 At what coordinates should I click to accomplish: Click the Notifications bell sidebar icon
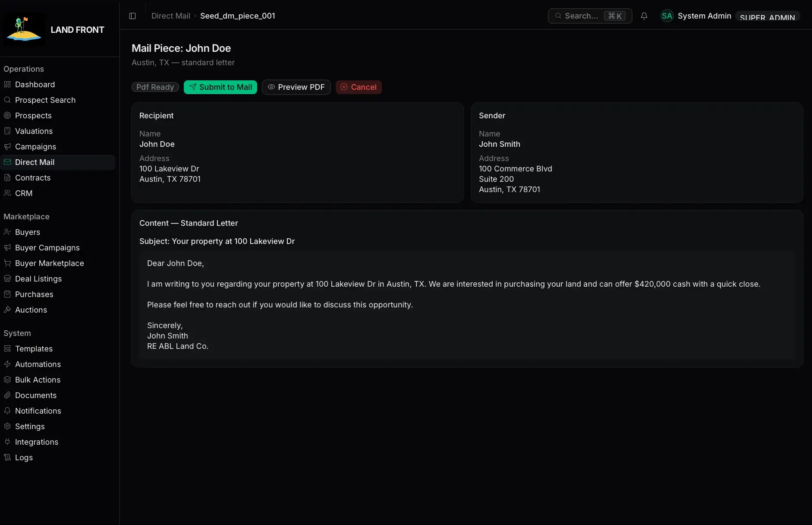(x=7, y=411)
